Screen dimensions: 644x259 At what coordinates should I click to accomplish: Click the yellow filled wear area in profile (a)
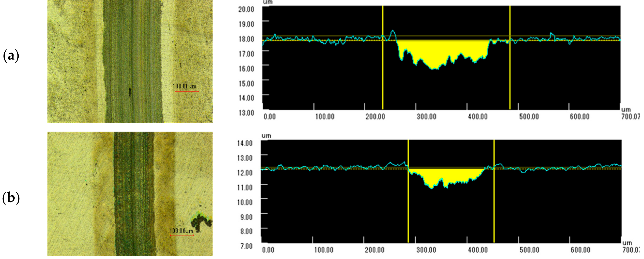click(440, 52)
